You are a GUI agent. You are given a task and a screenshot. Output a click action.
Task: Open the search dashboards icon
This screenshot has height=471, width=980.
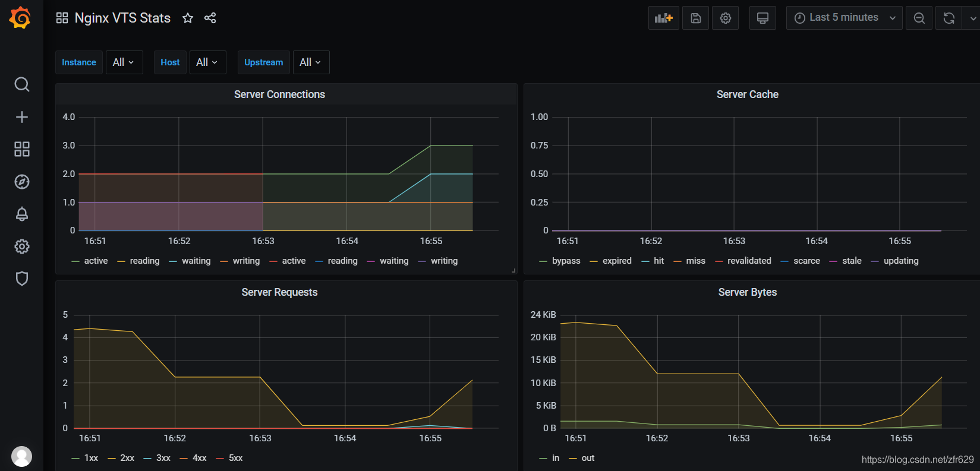coord(22,84)
